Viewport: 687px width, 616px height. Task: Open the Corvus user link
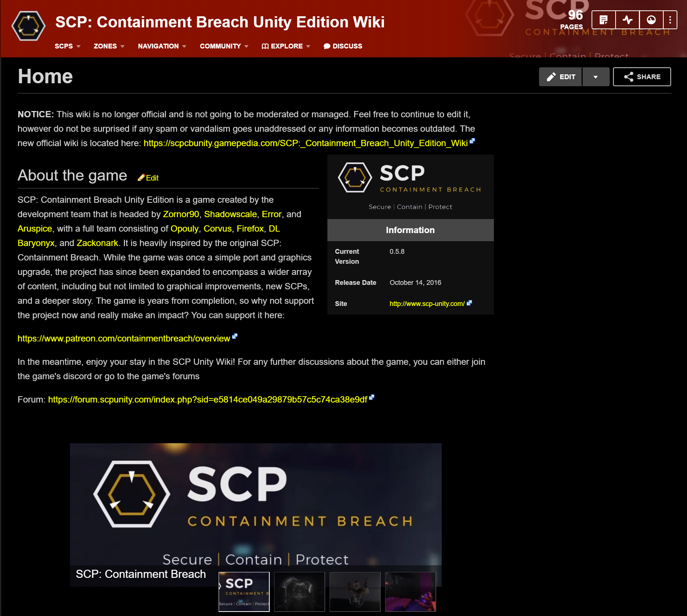[218, 229]
